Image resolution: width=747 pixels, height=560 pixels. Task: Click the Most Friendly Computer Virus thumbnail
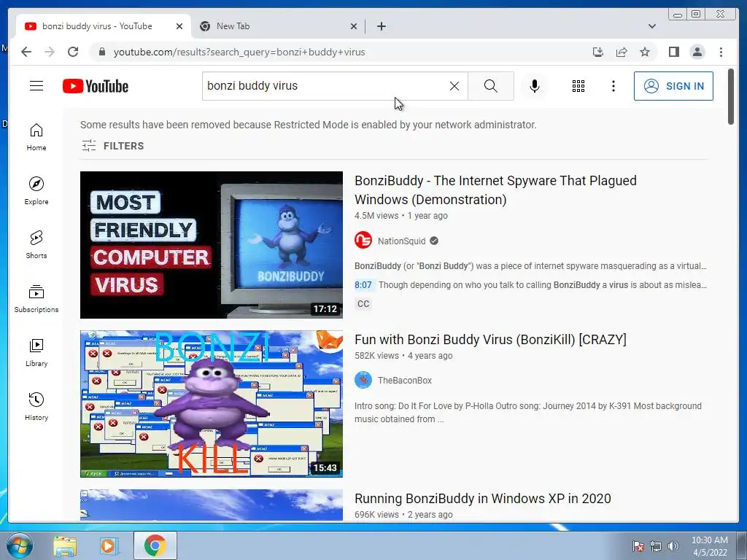211,245
